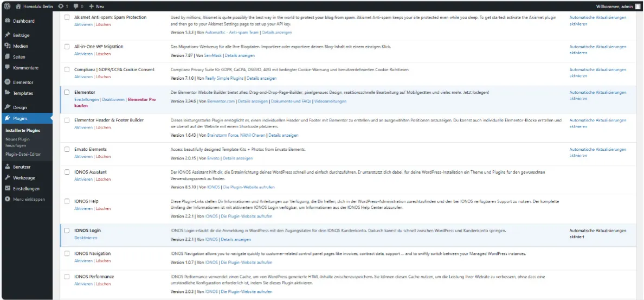Activate the Envato Elements plugin
The width and height of the screenshot is (644, 300).
(x=83, y=157)
